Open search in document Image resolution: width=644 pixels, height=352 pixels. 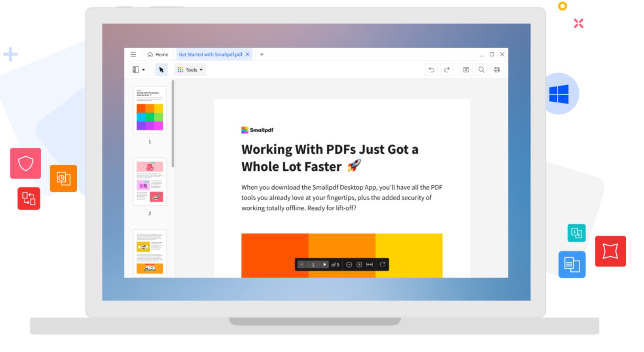481,69
